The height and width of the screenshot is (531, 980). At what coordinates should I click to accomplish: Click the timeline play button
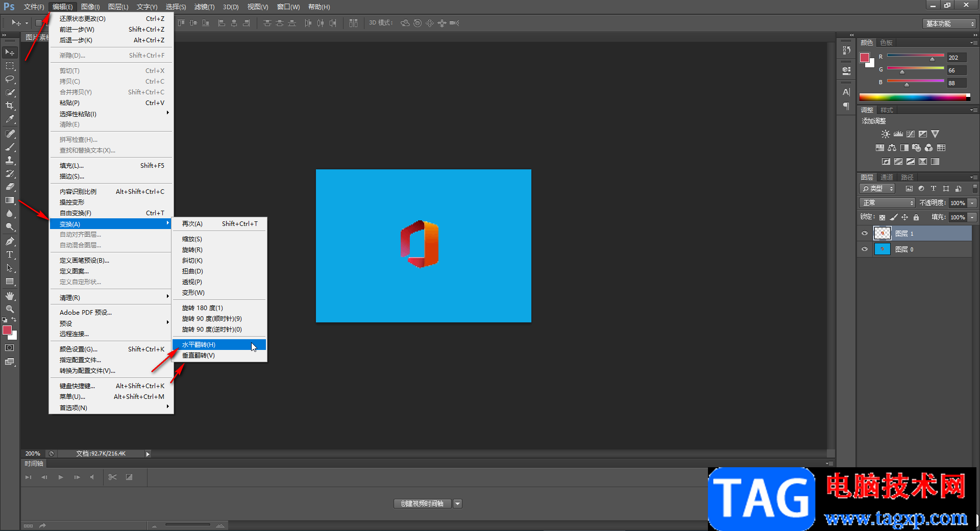tap(61, 477)
